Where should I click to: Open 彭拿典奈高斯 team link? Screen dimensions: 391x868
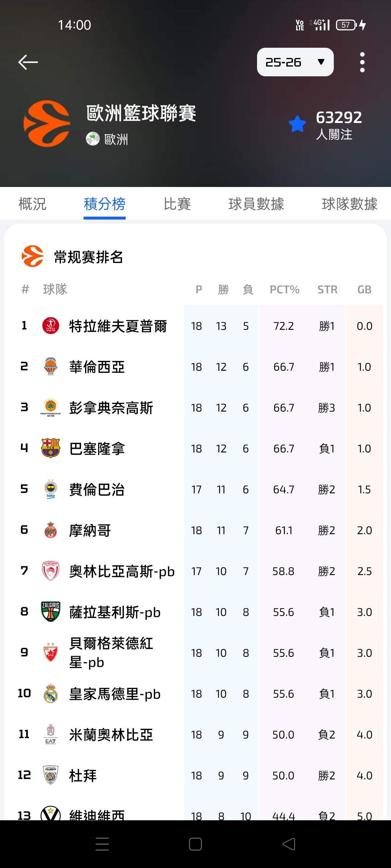click(x=111, y=408)
